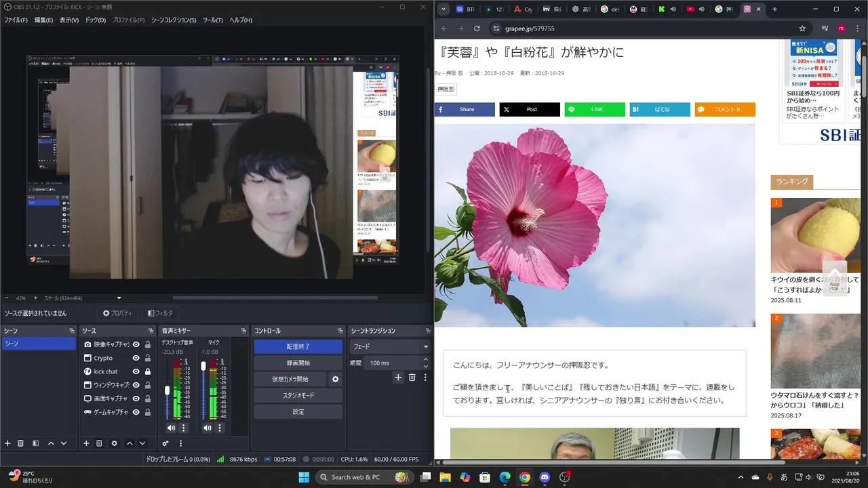Image resolution: width=868 pixels, height=488 pixels.
Task: Undock the シーン panel
Action: (71, 331)
